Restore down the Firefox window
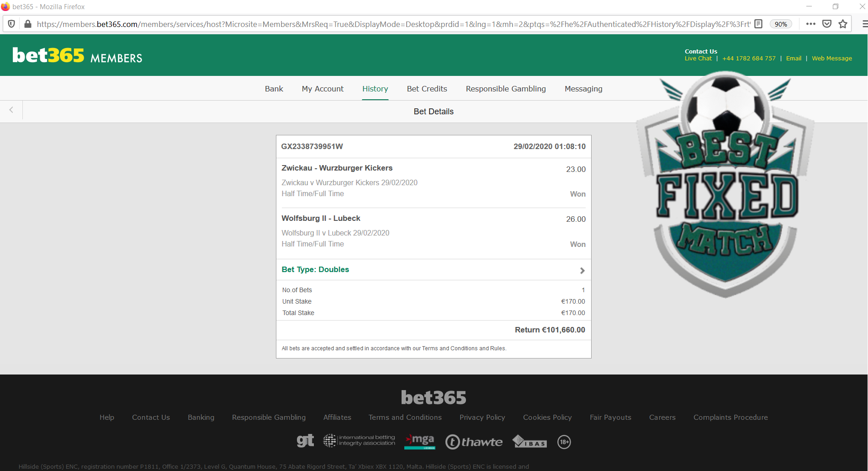868x471 pixels. click(x=836, y=6)
